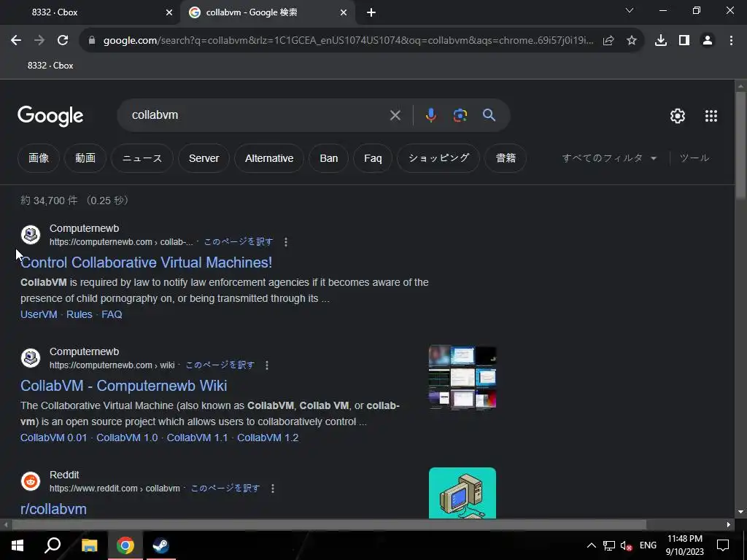Select the ショッピング filter chip
This screenshot has width=747, height=560.
pyautogui.click(x=438, y=158)
